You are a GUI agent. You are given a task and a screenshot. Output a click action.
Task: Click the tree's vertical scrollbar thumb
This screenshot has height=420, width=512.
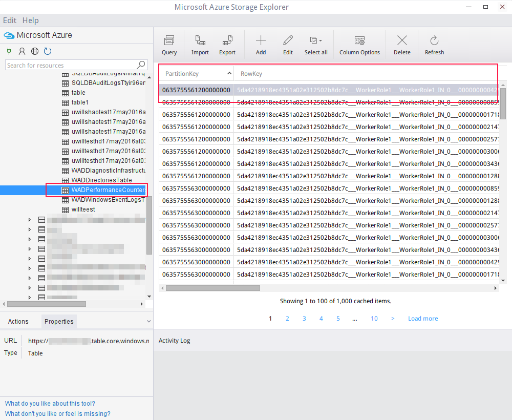149,225
